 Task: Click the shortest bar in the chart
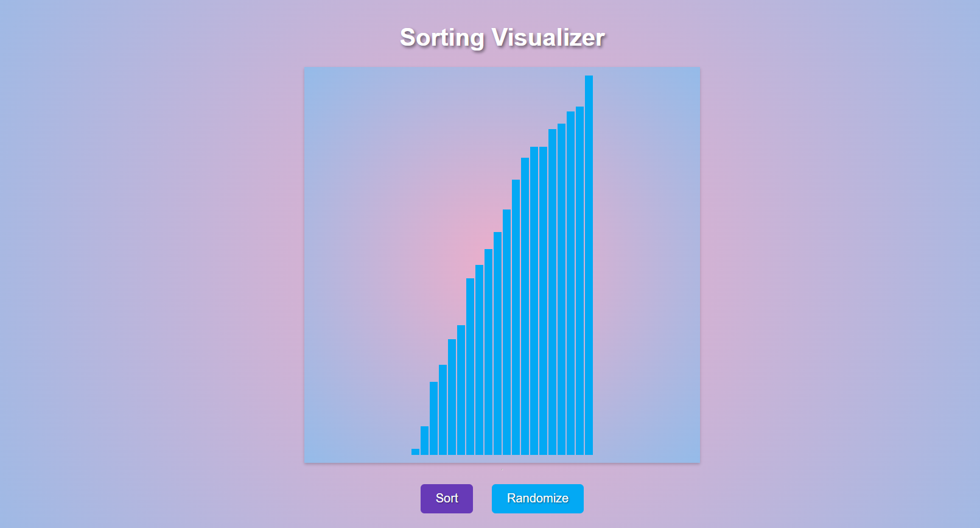pos(415,452)
